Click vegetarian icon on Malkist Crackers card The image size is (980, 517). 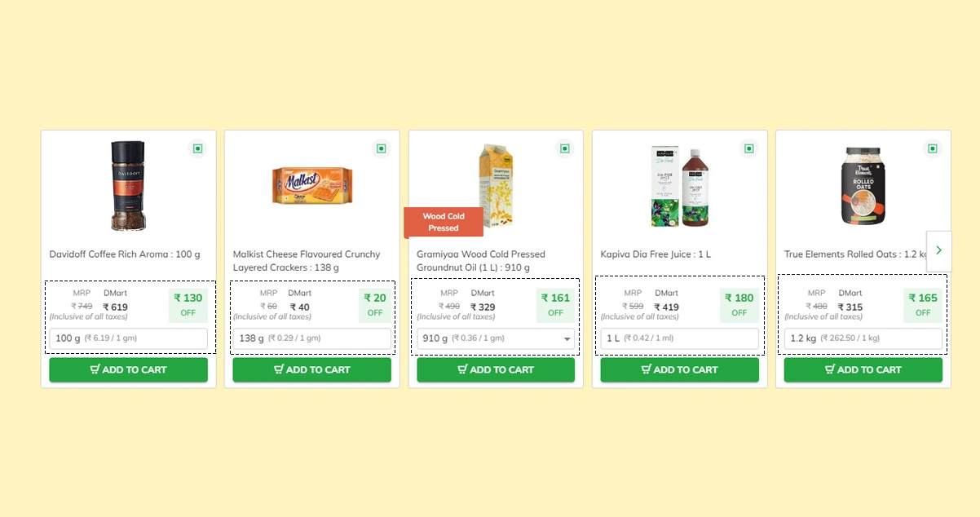(x=381, y=148)
